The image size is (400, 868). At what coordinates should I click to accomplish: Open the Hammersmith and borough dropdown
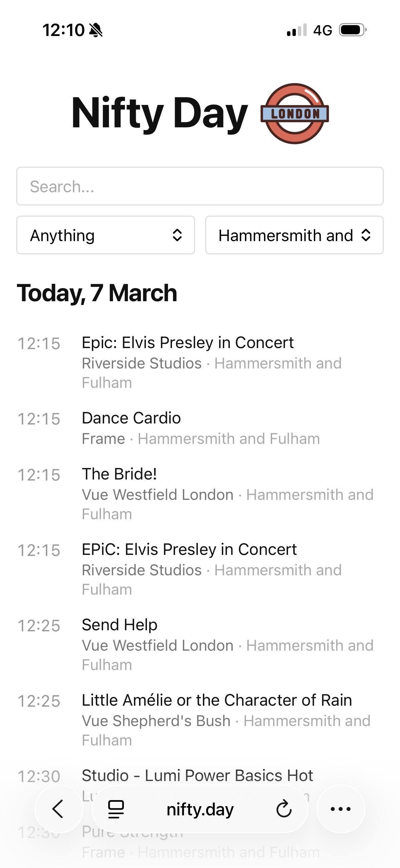click(294, 235)
